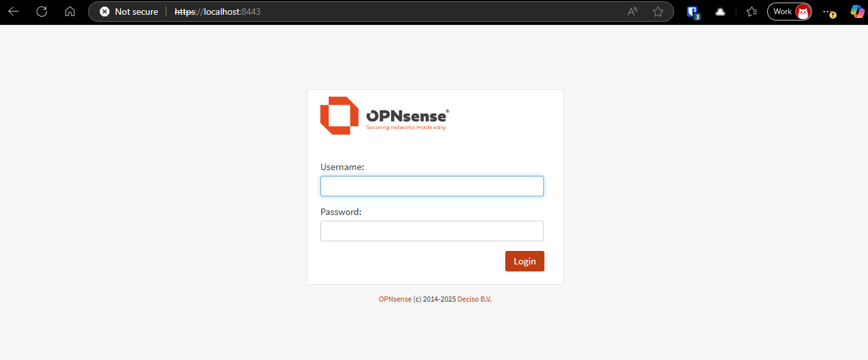Go back using the browser back arrow
The height and width of the screenshot is (360, 868).
pos(13,12)
